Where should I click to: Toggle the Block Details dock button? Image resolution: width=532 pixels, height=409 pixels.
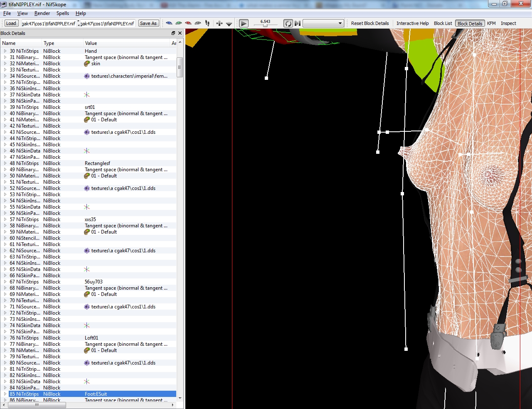click(x=470, y=23)
